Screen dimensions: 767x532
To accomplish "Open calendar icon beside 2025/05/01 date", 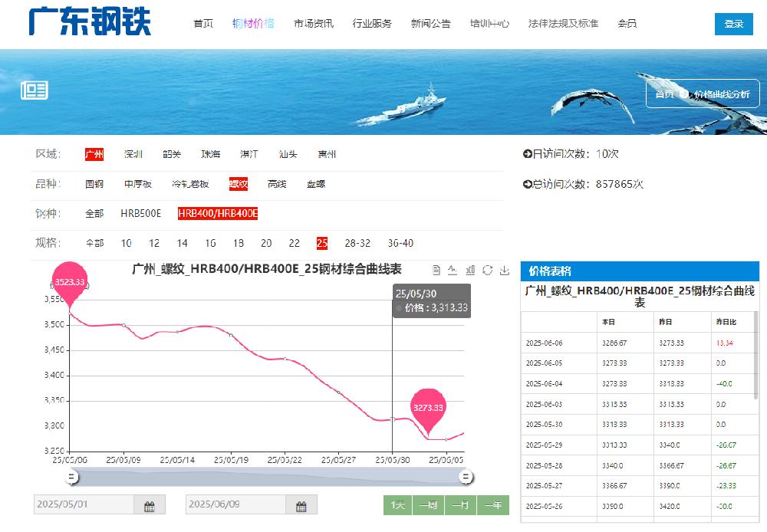I will point(150,505).
